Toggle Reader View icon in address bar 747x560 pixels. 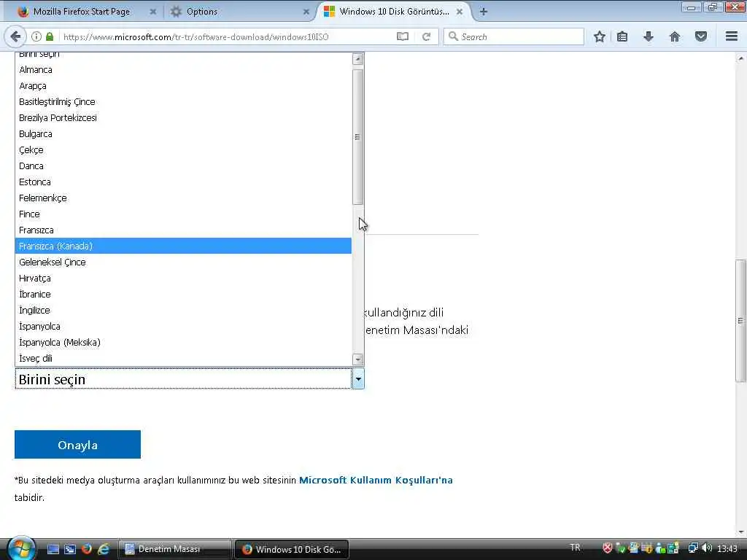point(403,36)
